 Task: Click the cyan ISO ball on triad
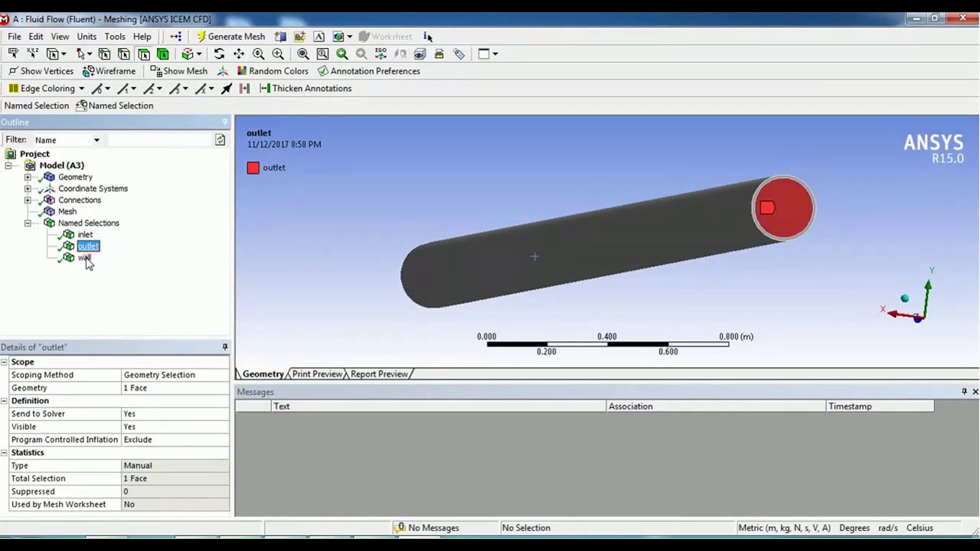(904, 298)
